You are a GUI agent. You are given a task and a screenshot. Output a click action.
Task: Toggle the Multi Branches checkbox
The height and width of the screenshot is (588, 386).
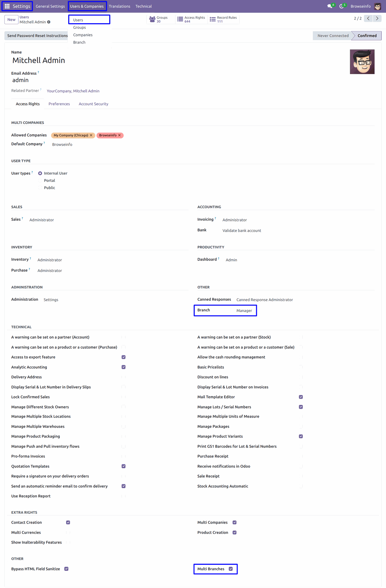(x=231, y=569)
